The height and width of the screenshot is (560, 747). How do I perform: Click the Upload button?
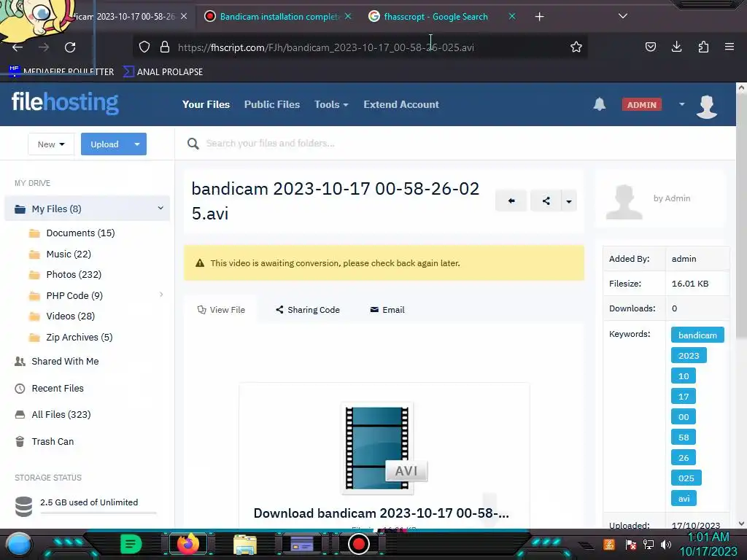[x=105, y=144]
